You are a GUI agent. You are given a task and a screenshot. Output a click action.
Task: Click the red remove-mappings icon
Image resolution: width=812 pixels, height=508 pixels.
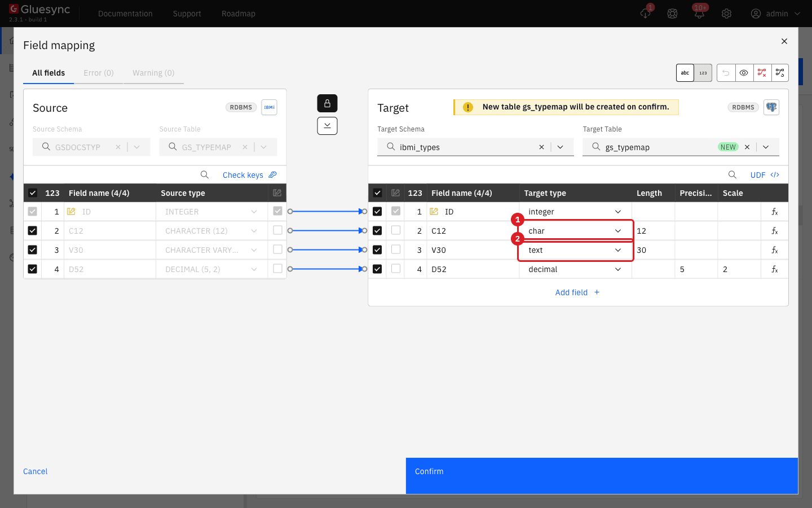[x=762, y=73]
